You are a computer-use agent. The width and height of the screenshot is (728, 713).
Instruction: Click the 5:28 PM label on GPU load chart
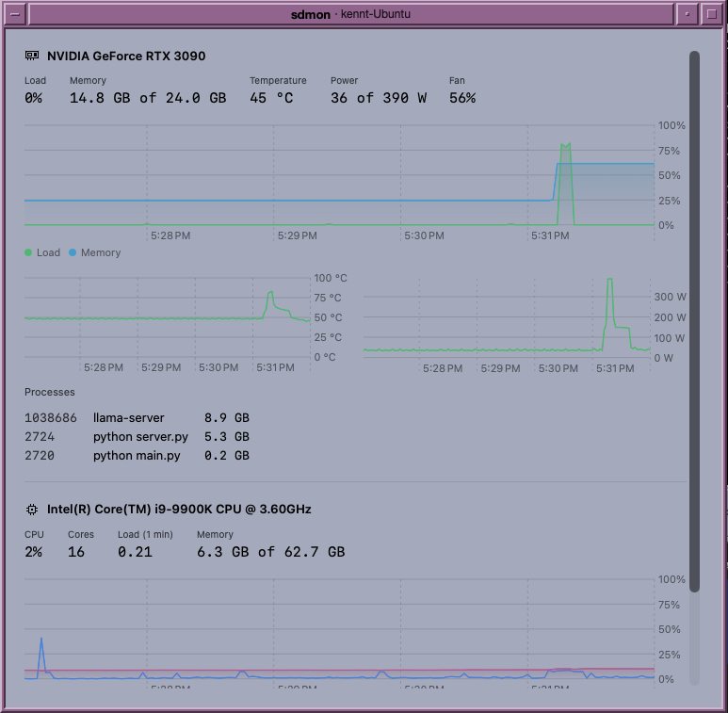pos(170,235)
